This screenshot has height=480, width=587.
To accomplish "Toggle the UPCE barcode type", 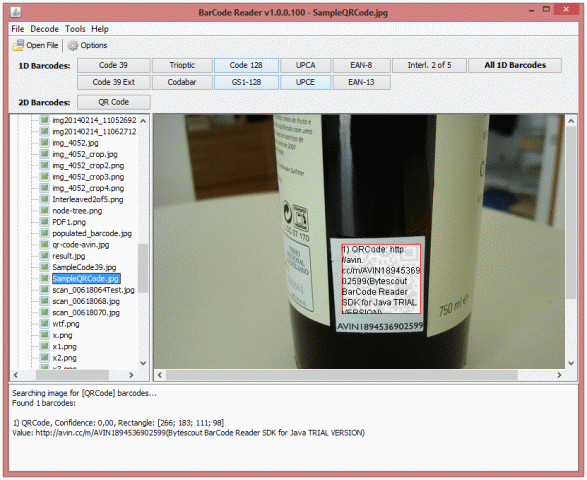I will 305,82.
